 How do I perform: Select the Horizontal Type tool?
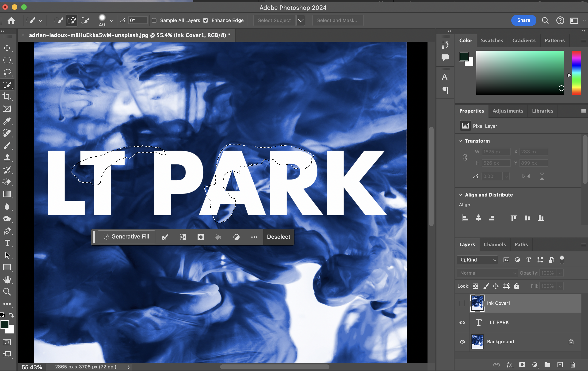(7, 243)
